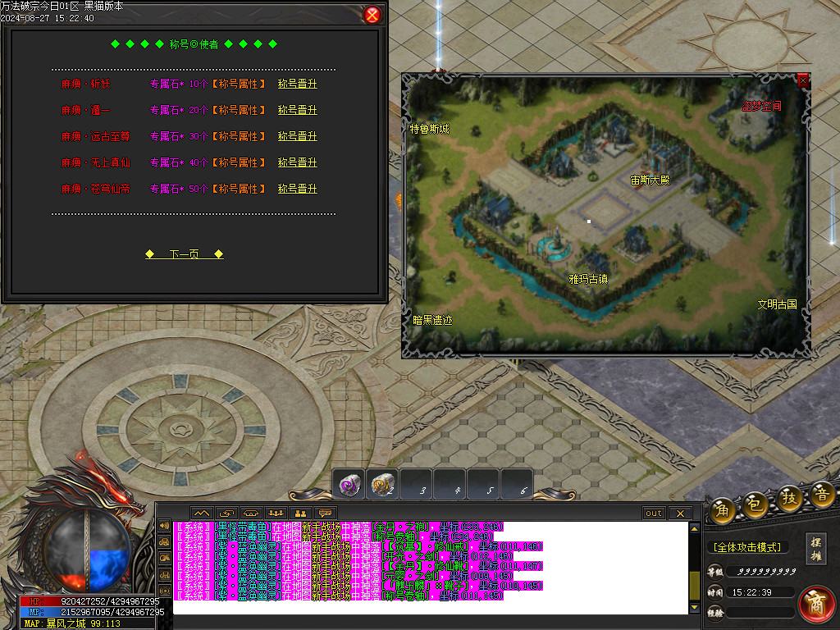840x630 pixels.
Task: Click 称号晋升 link for 麻痹·遁一
Action: pos(297,111)
